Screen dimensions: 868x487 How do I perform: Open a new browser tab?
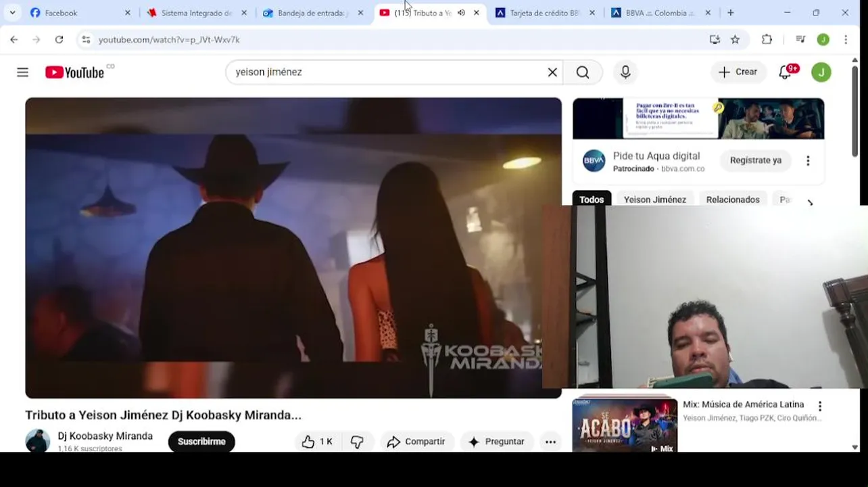731,13
